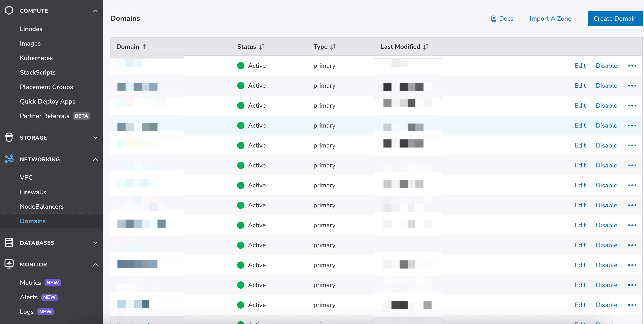Click the Networking nodes icon
This screenshot has height=324, width=644.
pos(9,159)
